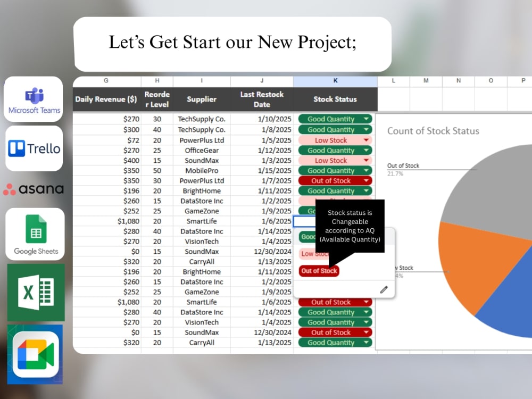Image resolution: width=532 pixels, height=399 pixels.
Task: Select the 'MobilePro' supplier cell
Action: click(x=202, y=171)
